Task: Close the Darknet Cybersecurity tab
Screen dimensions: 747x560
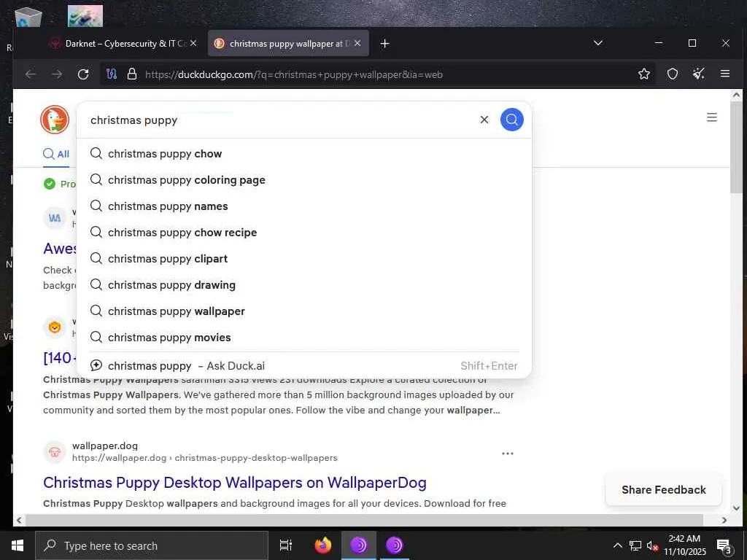Action: (x=193, y=43)
